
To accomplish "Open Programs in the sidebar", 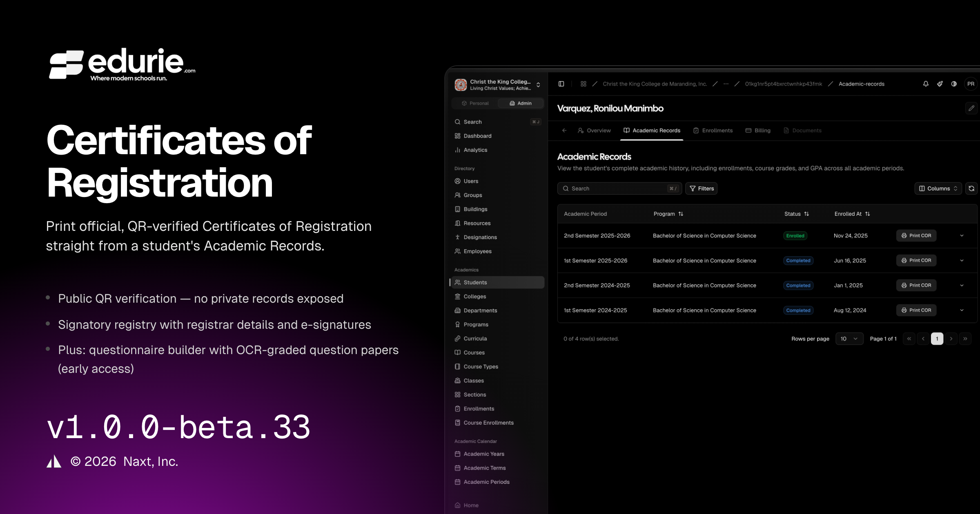I will [498, 325].
